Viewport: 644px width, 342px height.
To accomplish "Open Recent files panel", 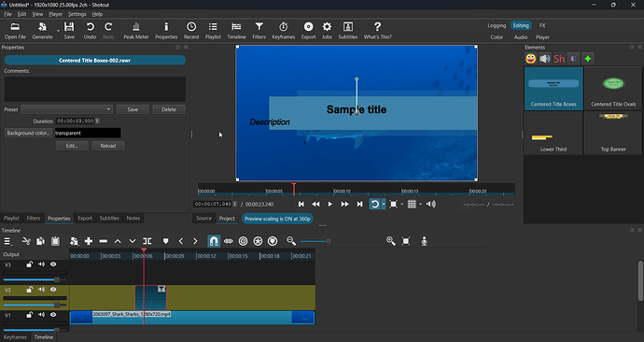I will pyautogui.click(x=191, y=31).
